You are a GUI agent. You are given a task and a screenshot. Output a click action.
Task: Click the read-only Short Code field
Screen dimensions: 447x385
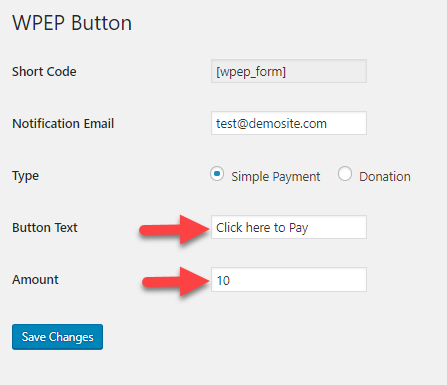click(289, 71)
